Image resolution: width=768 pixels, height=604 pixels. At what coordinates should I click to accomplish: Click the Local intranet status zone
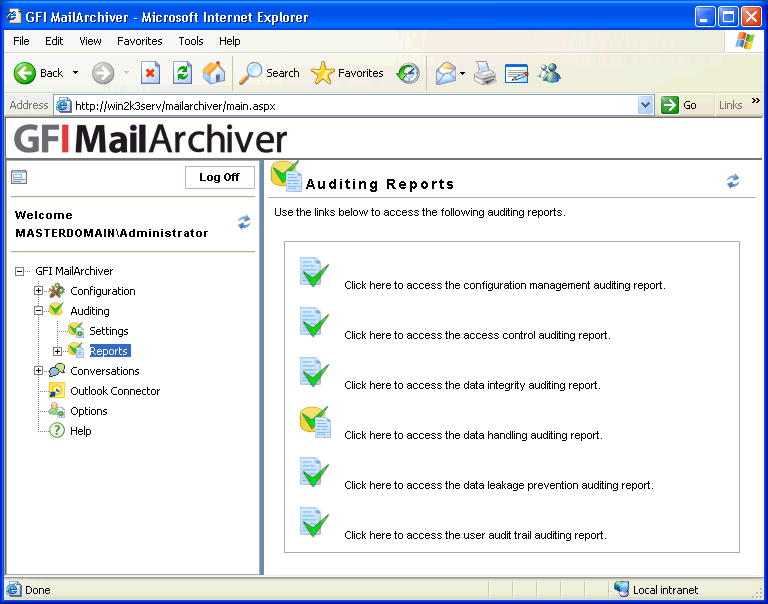(x=656, y=590)
